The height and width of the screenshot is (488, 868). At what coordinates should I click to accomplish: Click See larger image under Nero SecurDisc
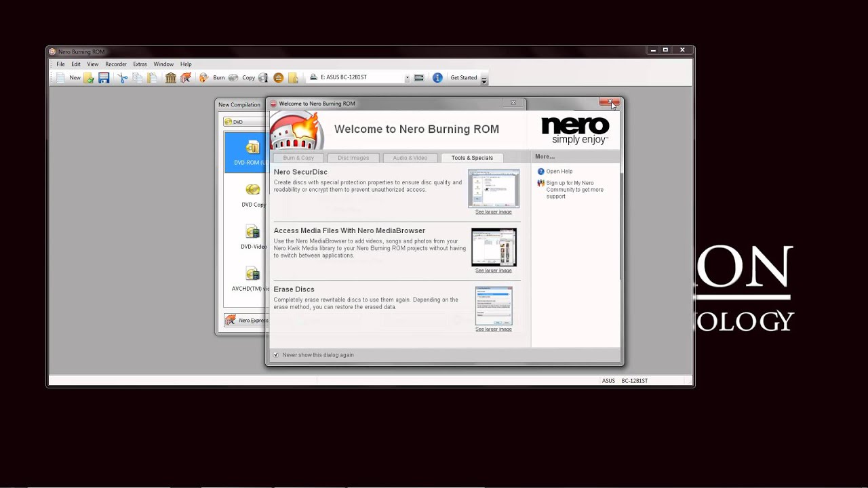coord(494,212)
